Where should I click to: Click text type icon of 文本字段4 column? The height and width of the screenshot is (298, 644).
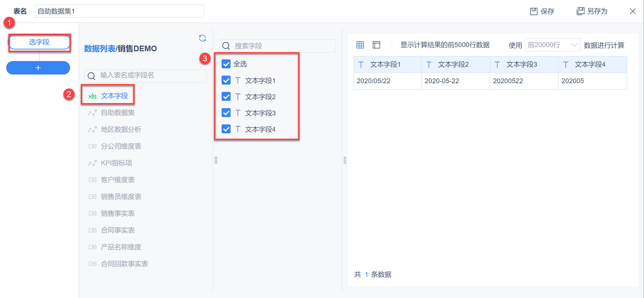(566, 65)
